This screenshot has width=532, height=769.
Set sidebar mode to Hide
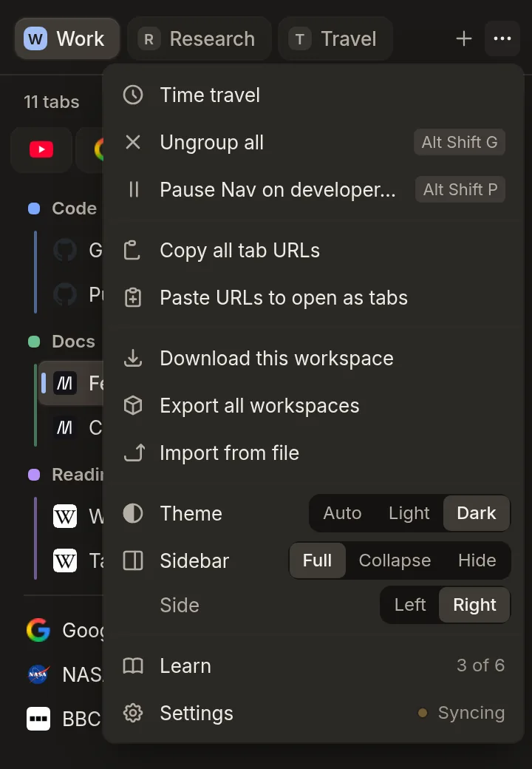pyautogui.click(x=477, y=560)
